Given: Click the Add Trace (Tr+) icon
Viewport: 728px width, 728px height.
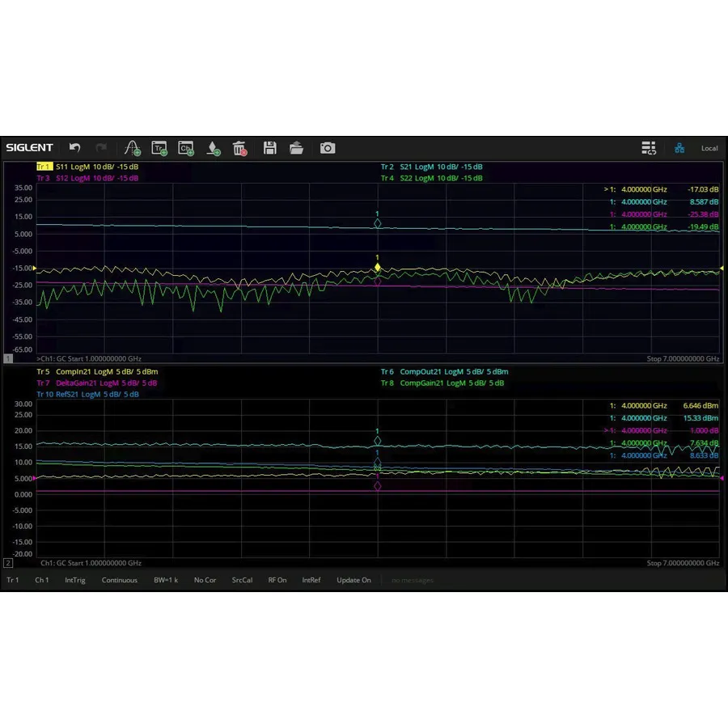Looking at the screenshot, I should pyautogui.click(x=159, y=148).
